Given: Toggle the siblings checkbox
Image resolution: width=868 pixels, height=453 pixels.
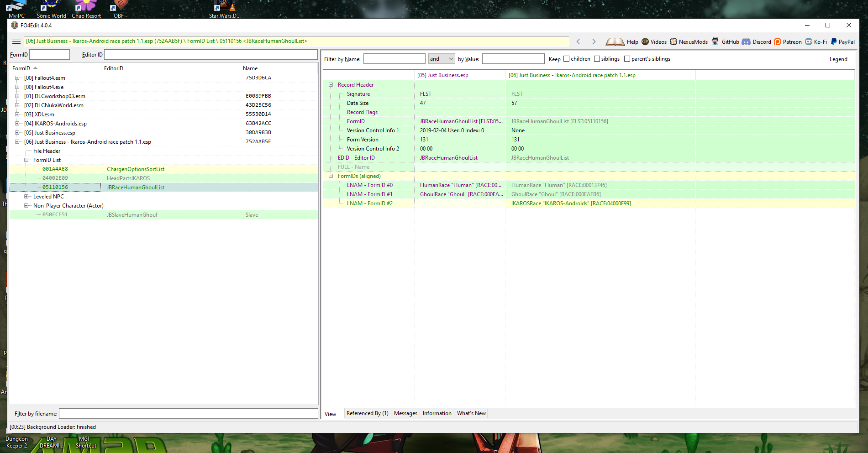Looking at the screenshot, I should pyautogui.click(x=597, y=59).
